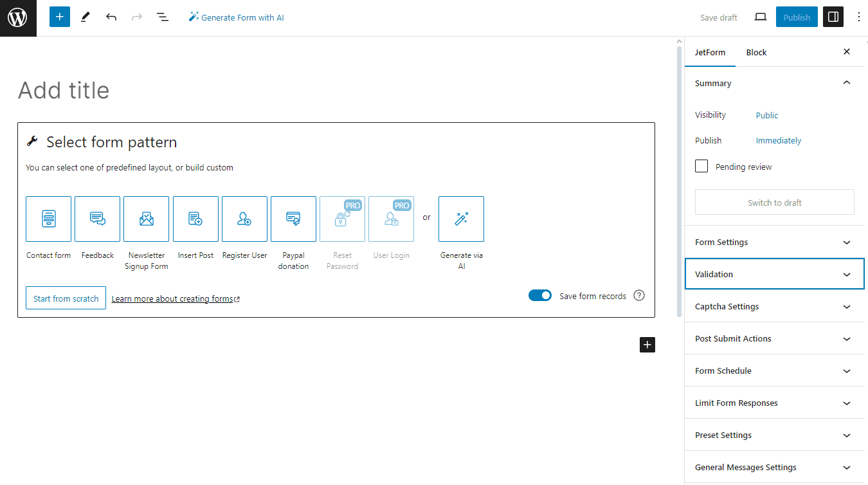Click the Start from scratch button
This screenshot has height=485, width=868.
66,298
